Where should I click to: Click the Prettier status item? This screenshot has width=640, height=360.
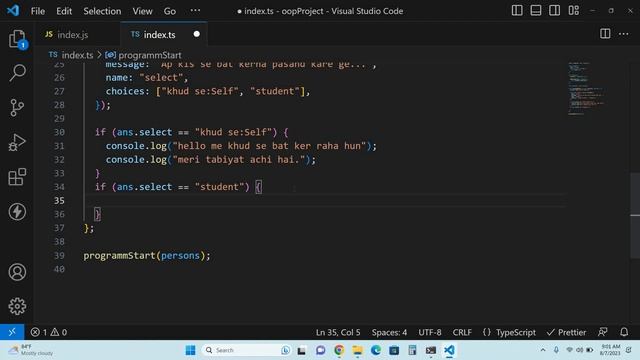coord(566,332)
